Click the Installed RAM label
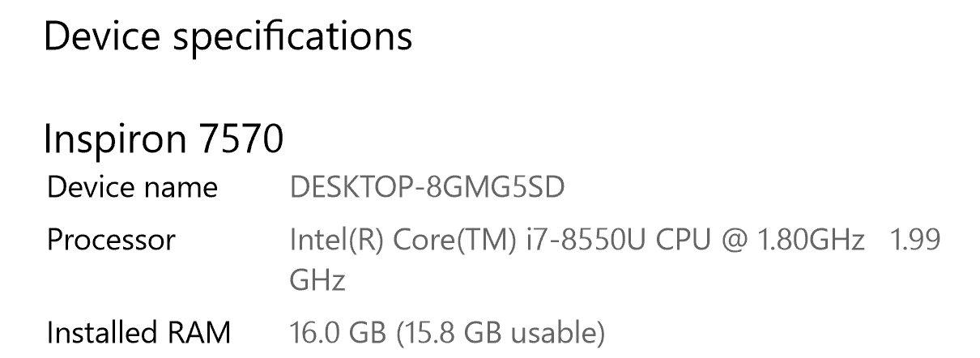Screen dimensions: 980x358 coord(138,332)
